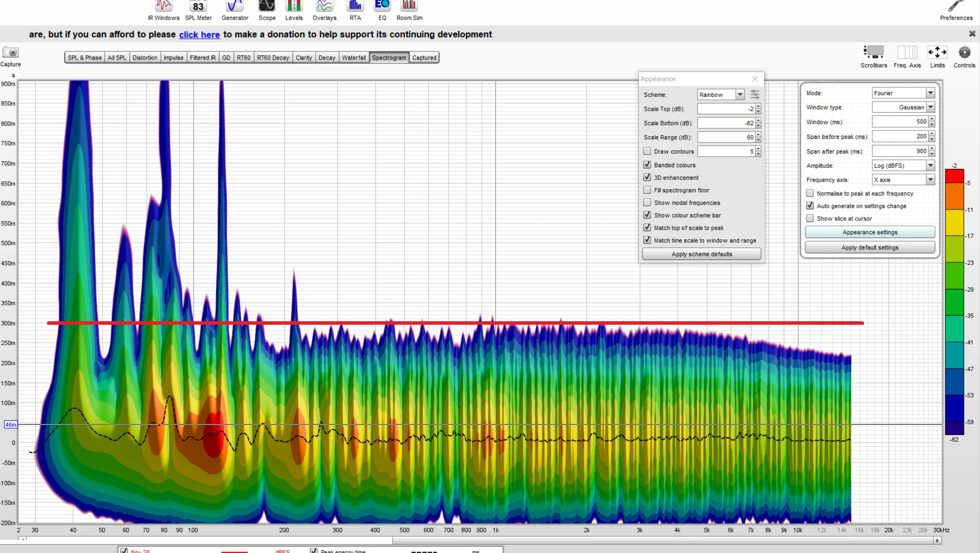Viewport: 980px width, 553px height.
Task: Open the Scope tool
Action: pos(267,10)
